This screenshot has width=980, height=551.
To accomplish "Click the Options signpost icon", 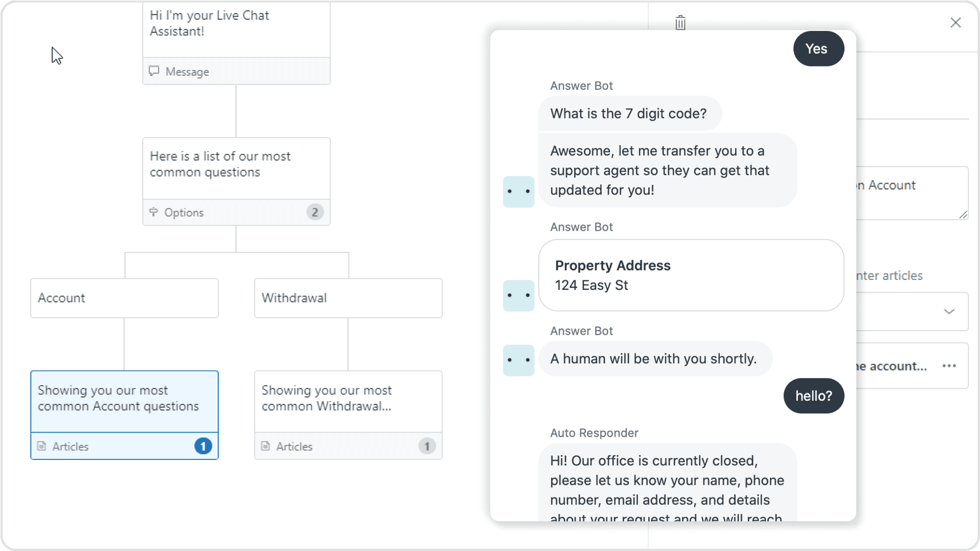I will click(x=153, y=212).
